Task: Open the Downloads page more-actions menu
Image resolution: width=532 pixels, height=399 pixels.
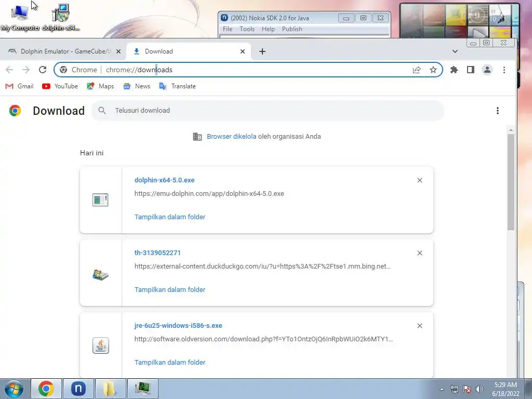Action: [498, 111]
